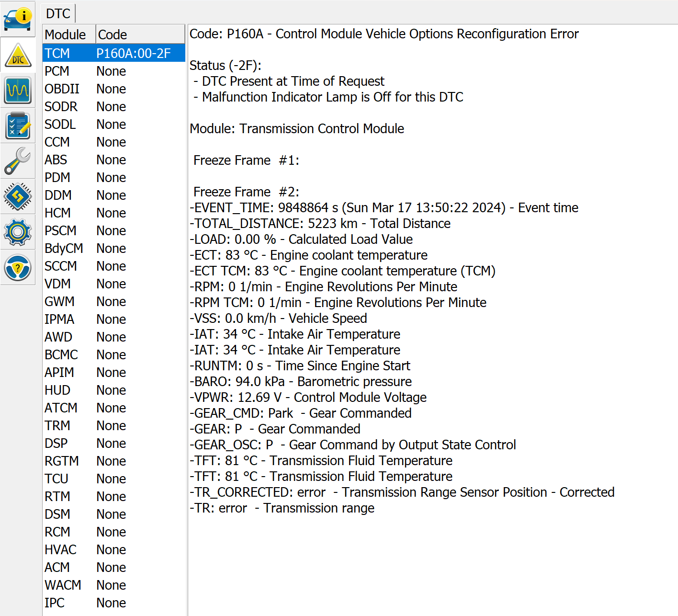Select the RGTM module row
The width and height of the screenshot is (678, 616).
pyautogui.click(x=114, y=461)
